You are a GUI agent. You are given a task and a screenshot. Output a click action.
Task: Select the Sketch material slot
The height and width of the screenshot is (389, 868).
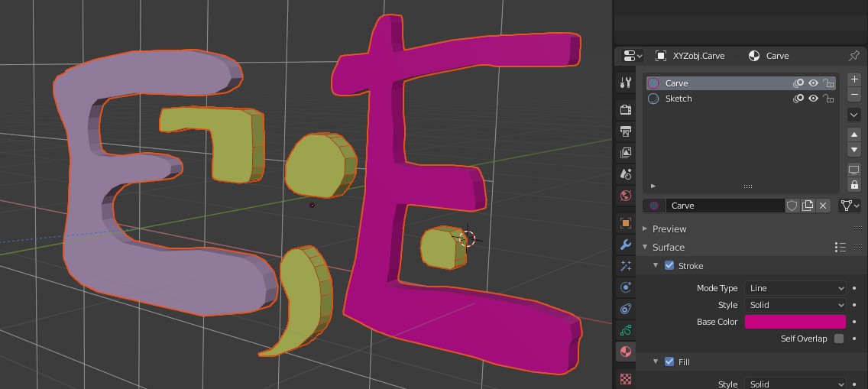tap(740, 99)
